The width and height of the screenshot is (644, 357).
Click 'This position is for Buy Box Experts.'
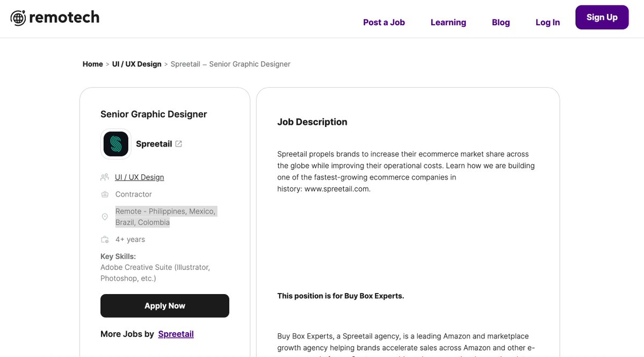click(x=341, y=296)
